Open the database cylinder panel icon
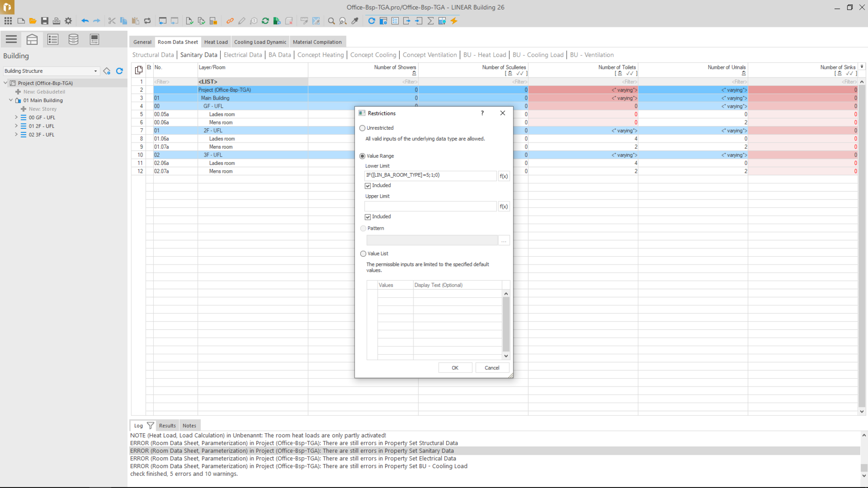 (73, 40)
